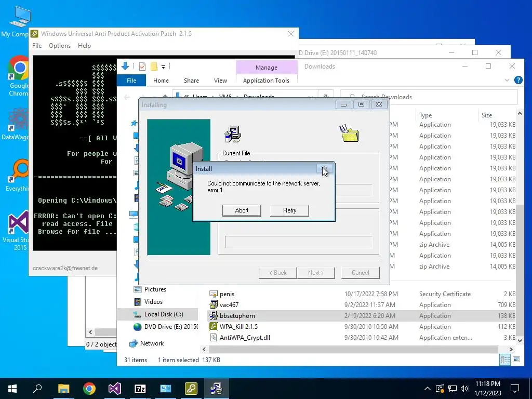Switch to the Share ribbon tab
The image size is (532, 399).
[191, 81]
